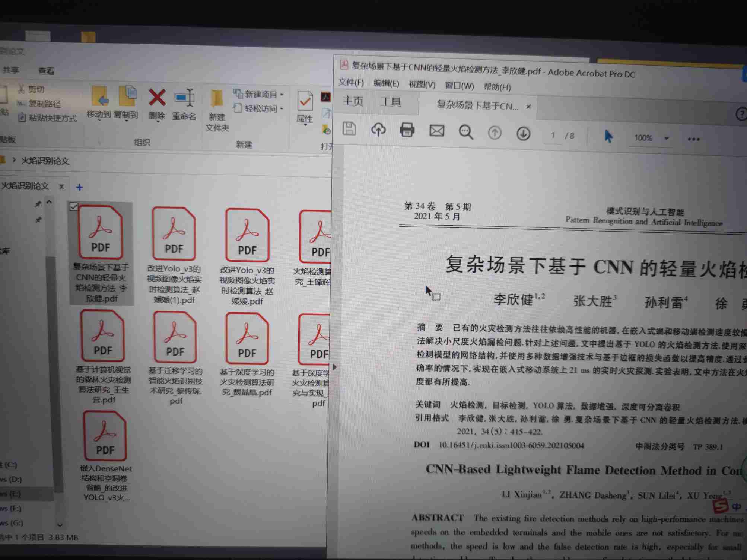Open the 文件(F) menu
The image size is (747, 560).
[351, 82]
